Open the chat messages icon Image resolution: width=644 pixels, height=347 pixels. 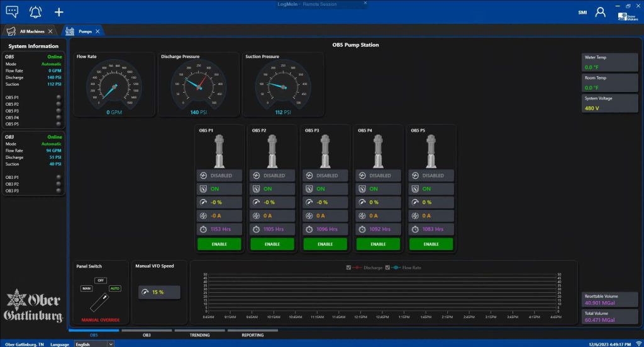pyautogui.click(x=12, y=12)
